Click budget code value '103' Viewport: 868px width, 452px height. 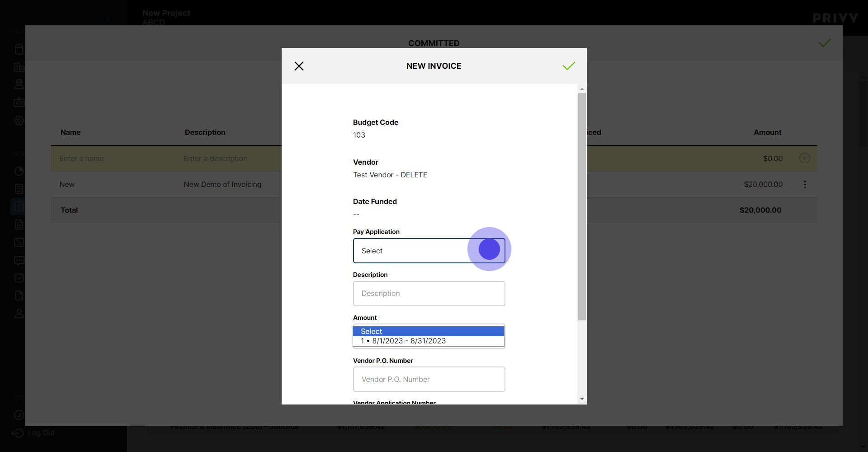pos(359,135)
